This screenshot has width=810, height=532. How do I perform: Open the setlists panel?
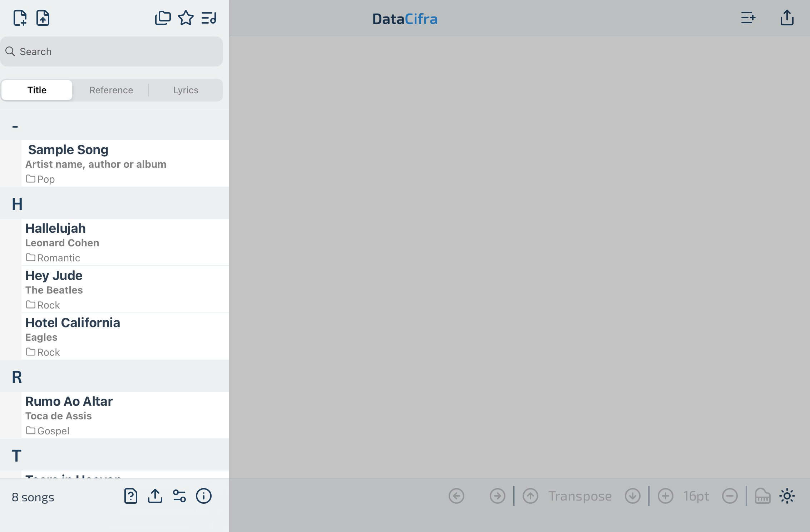tap(209, 18)
